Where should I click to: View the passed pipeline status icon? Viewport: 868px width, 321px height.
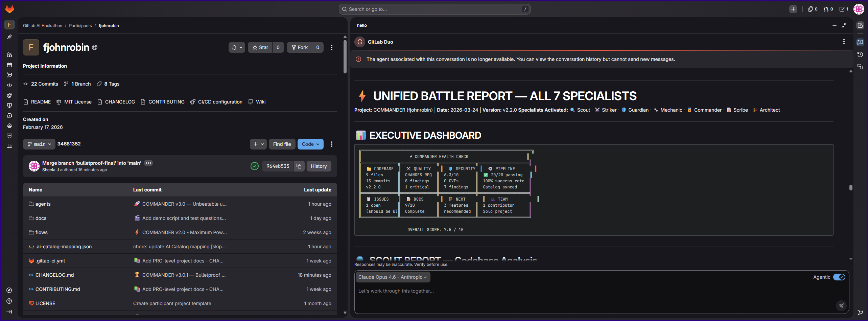(x=255, y=166)
